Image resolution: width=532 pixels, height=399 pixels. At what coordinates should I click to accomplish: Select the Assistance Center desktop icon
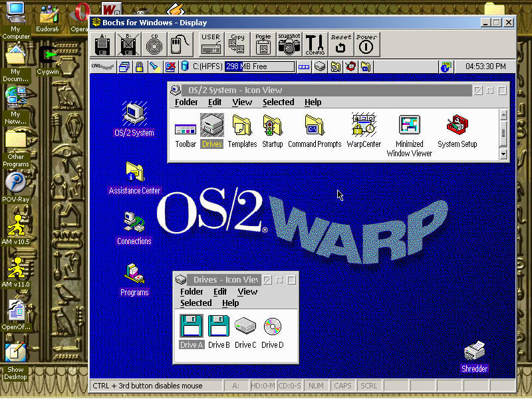[x=135, y=178]
